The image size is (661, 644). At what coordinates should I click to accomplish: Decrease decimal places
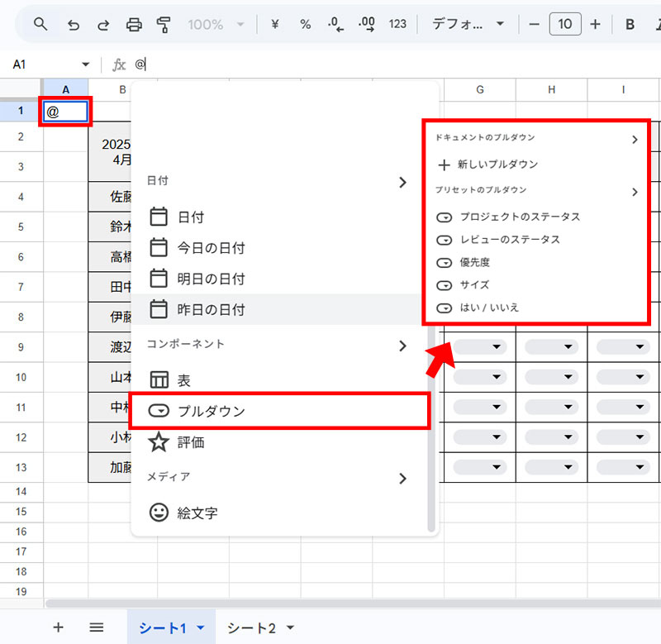336,25
